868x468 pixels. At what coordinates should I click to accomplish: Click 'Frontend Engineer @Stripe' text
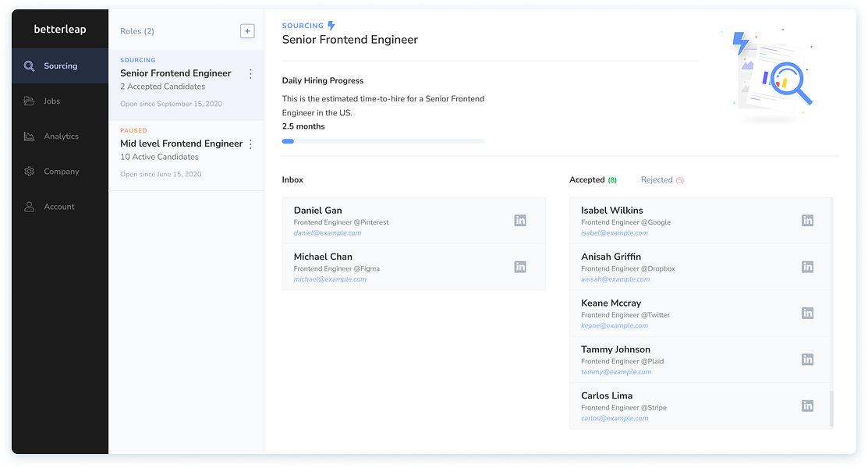pos(624,408)
